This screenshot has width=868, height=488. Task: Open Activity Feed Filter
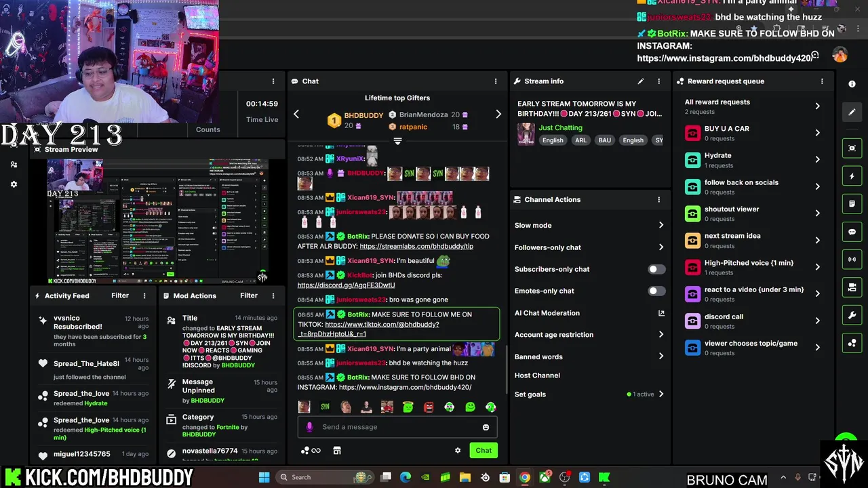point(120,296)
